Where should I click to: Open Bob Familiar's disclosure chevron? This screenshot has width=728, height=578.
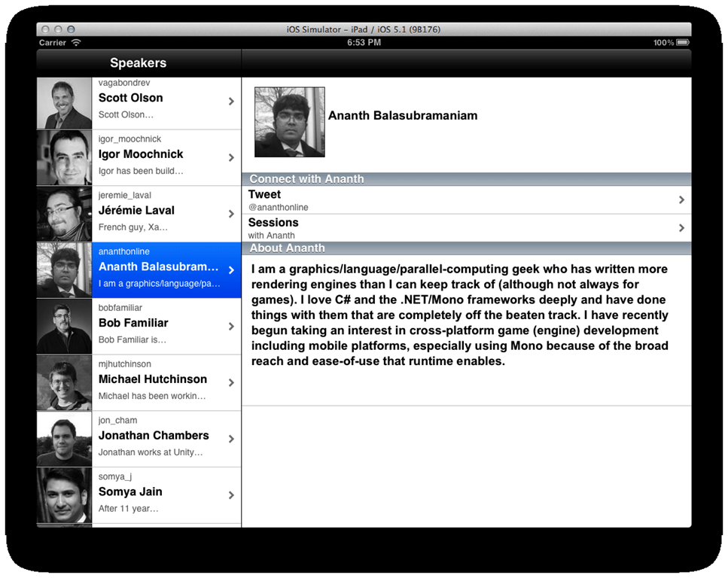231,327
